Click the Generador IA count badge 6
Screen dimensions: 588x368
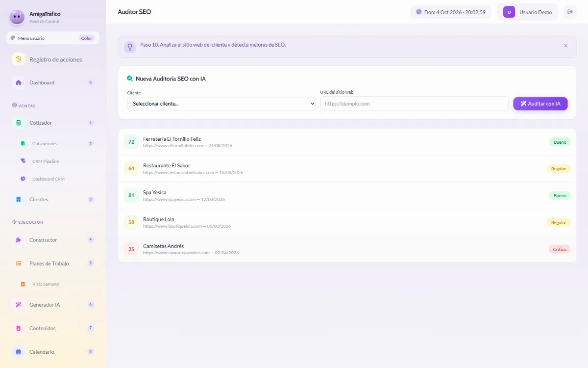(x=91, y=305)
